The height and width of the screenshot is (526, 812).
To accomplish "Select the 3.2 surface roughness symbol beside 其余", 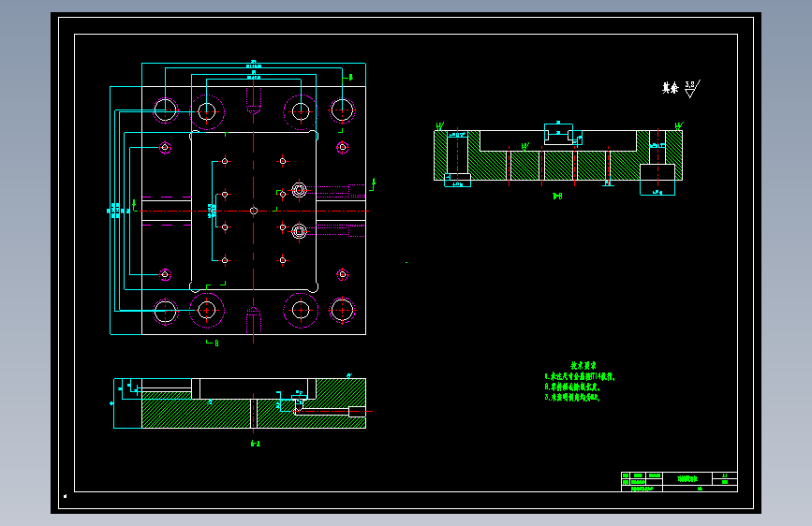I will [x=692, y=89].
